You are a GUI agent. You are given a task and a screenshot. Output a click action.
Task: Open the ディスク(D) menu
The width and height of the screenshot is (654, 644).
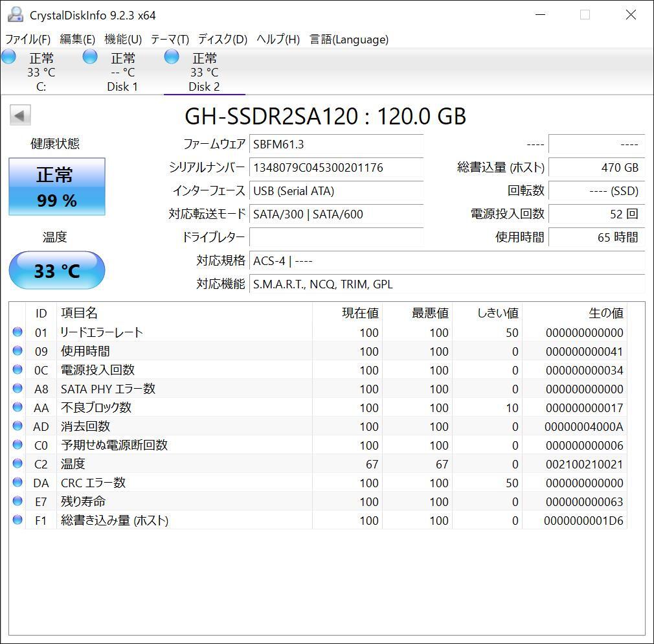(x=223, y=40)
